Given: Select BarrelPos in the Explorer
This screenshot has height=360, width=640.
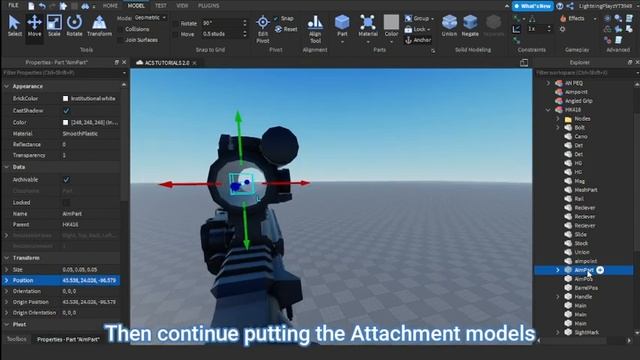Looking at the screenshot, I should 586,288.
